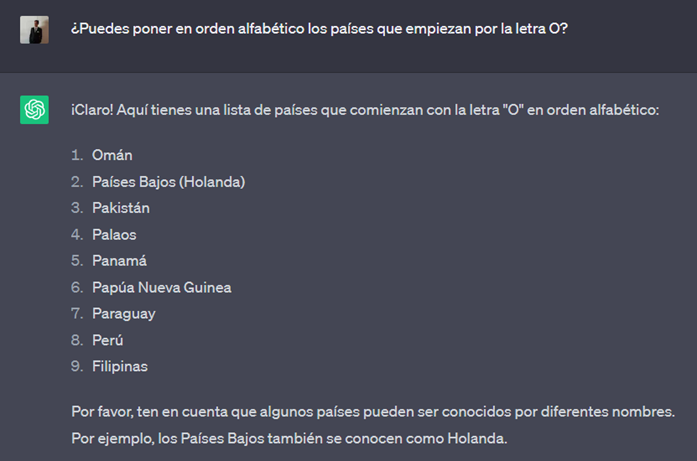Select the Filipinas entry at list end
The image size is (697, 461).
(x=120, y=367)
